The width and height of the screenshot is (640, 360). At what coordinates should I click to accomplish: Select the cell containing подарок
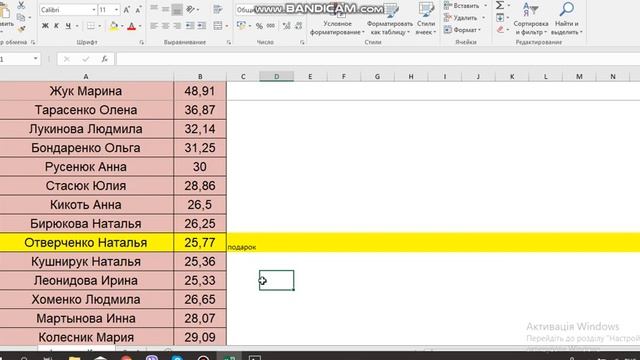pyautogui.click(x=242, y=242)
